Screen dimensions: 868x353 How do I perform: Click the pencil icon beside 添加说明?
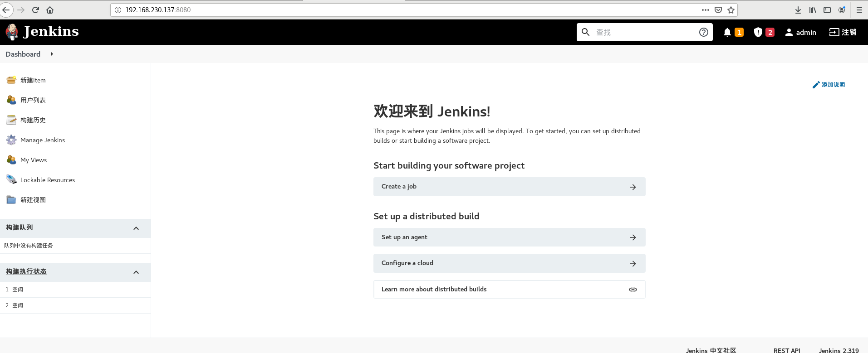pyautogui.click(x=816, y=85)
